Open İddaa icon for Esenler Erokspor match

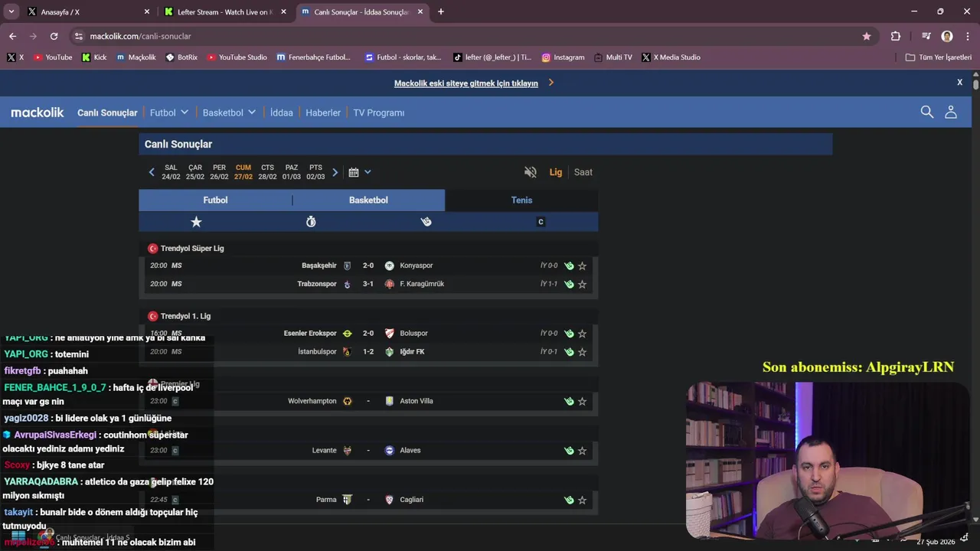(x=569, y=334)
